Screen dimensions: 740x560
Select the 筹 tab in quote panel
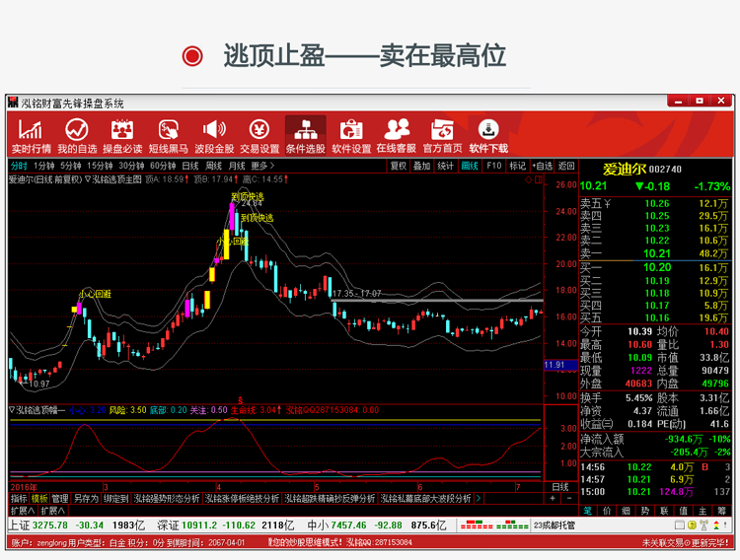tap(721, 511)
